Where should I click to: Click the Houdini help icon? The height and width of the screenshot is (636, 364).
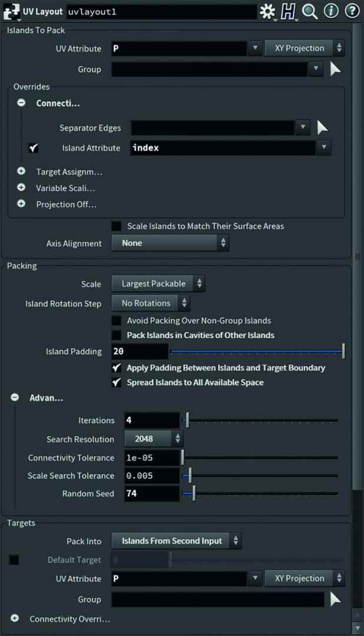pyautogui.click(x=289, y=11)
